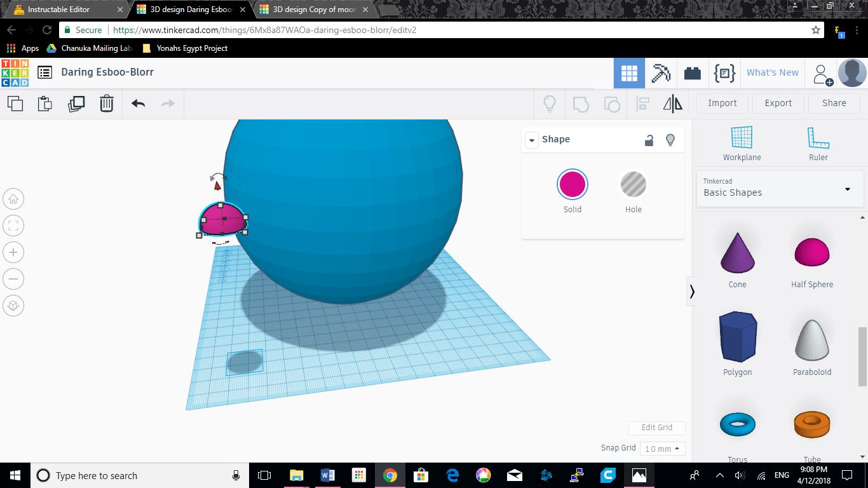The width and height of the screenshot is (868, 488).
Task: Open the Snap Grid dropdown
Action: [662, 449]
